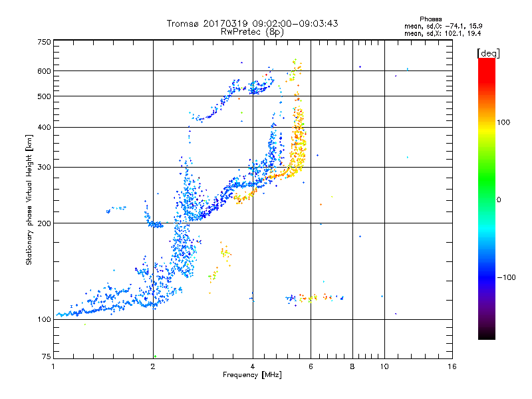Click the y-axis tick label '100'
Image resolution: width=532 pixels, height=399 pixels.
[x=44, y=319]
